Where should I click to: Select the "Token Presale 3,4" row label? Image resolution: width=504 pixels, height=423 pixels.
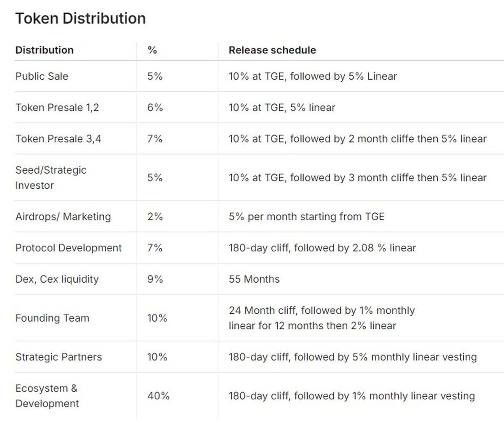[58, 139]
